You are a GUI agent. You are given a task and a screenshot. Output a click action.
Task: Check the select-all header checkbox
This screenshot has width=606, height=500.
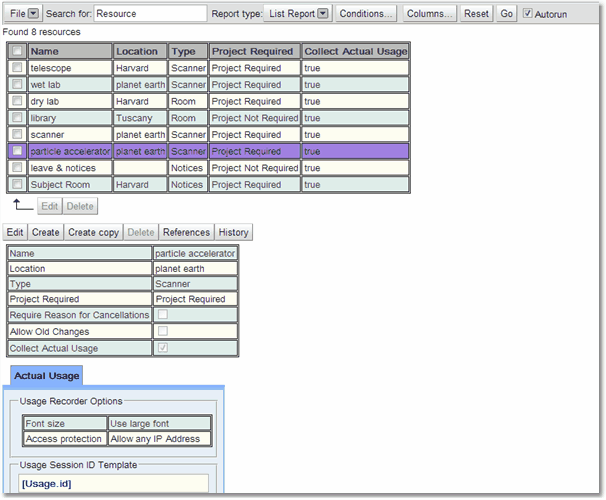tap(17, 51)
